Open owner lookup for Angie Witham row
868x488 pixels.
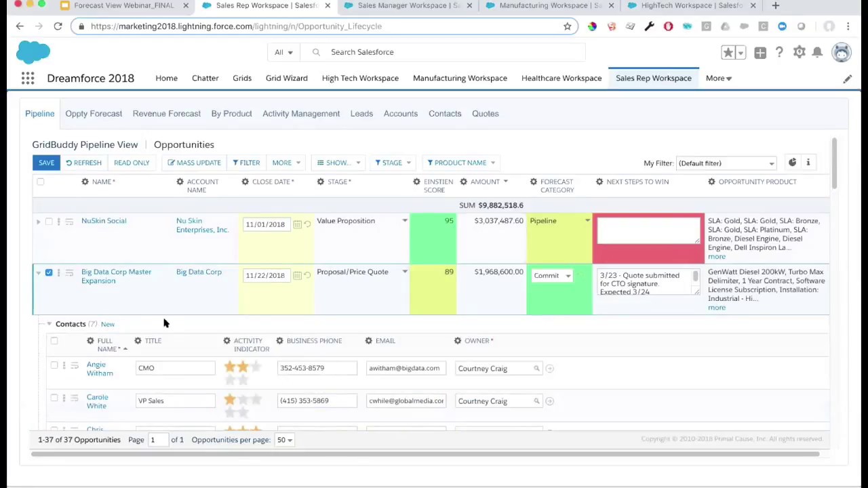tap(536, 369)
